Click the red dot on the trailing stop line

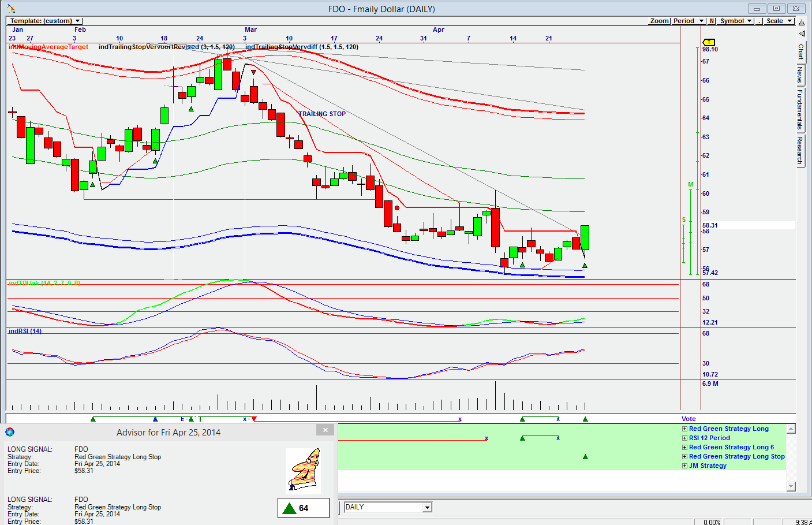(x=397, y=208)
